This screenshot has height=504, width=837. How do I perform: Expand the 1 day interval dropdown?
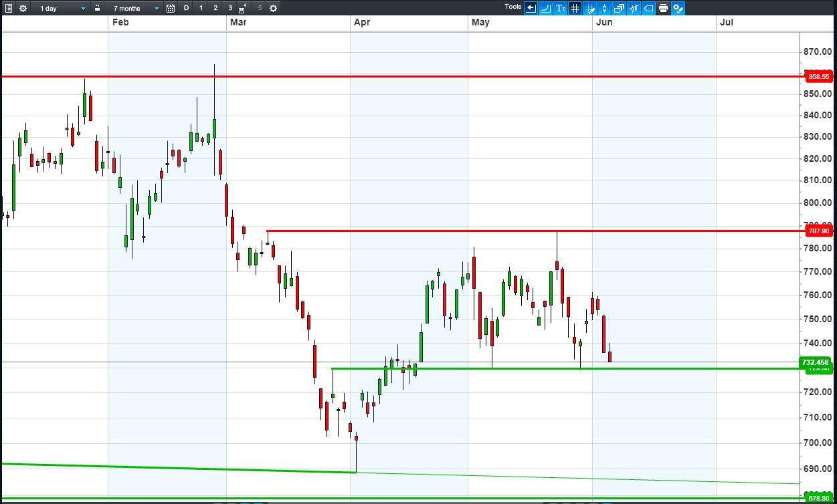pos(64,8)
